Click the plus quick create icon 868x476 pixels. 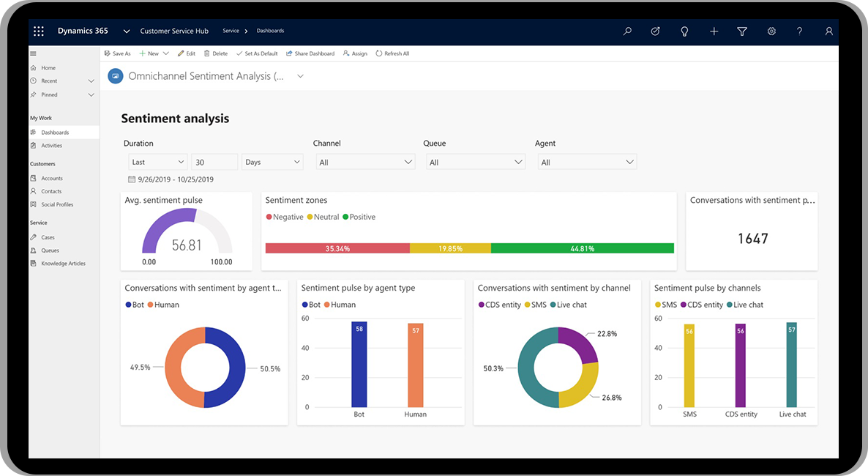(714, 31)
